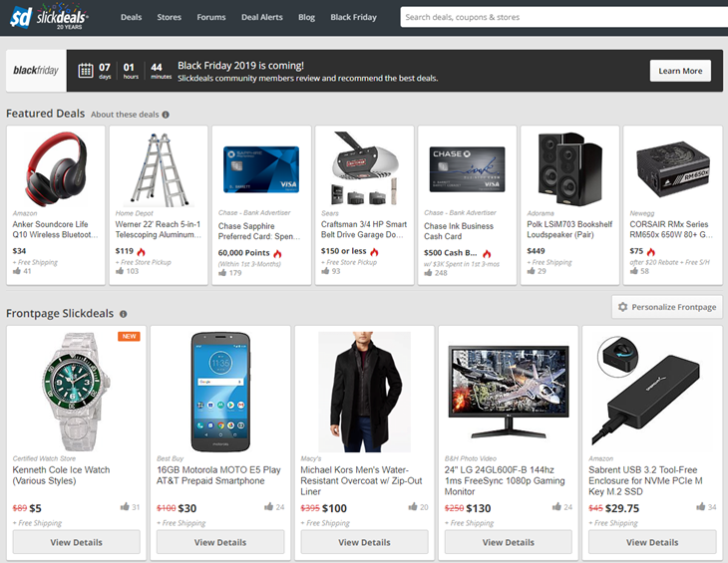Open Michael Kors Men's Water-Resistant Overcoat title
This screenshot has width=728, height=563.
click(361, 481)
